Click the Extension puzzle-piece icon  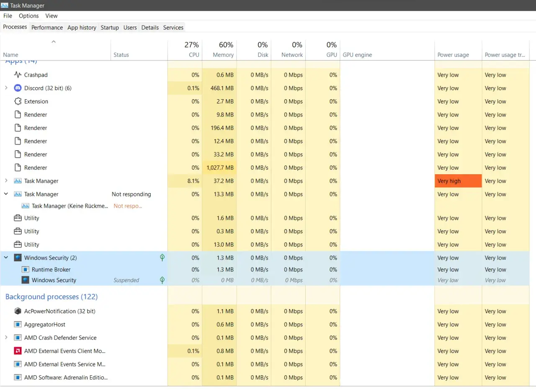click(18, 101)
